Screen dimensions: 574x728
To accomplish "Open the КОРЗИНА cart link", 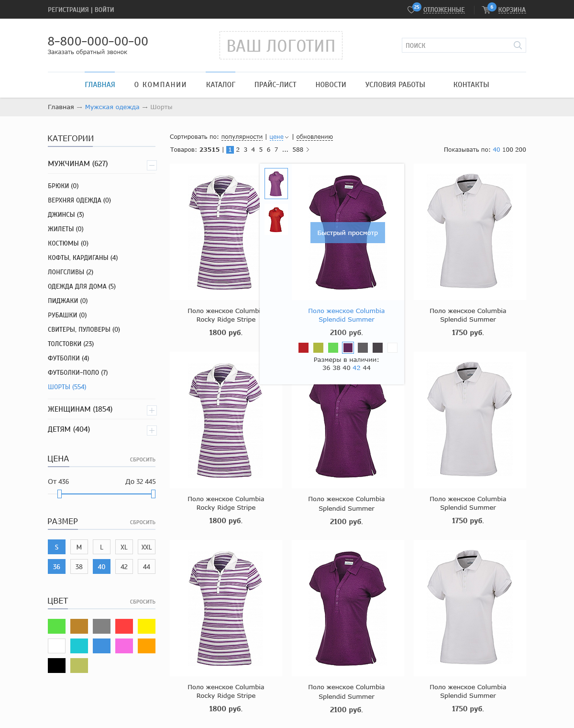I will pyautogui.click(x=512, y=10).
